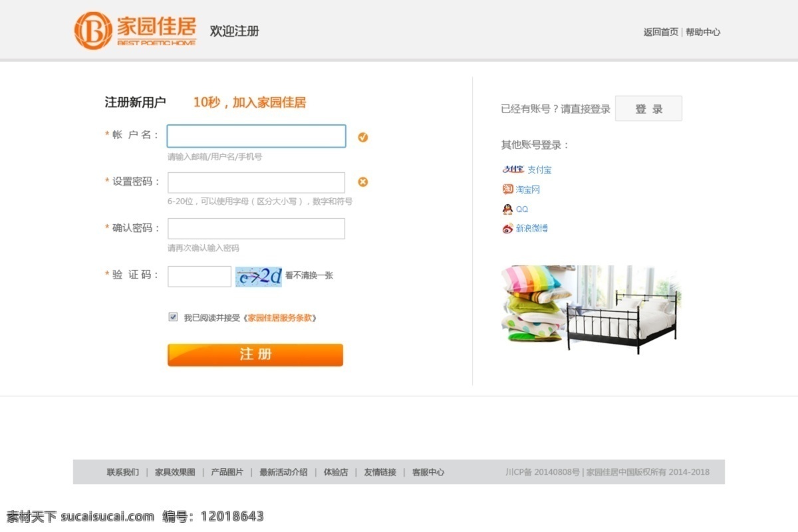
Task: Toggle the 我已阅读并接受 agreement checkbox
Action: (173, 317)
